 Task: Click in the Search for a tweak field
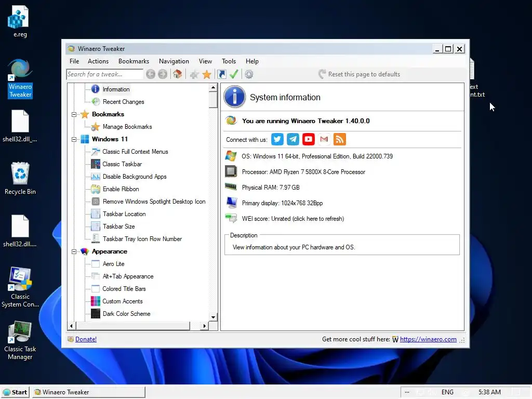(104, 74)
